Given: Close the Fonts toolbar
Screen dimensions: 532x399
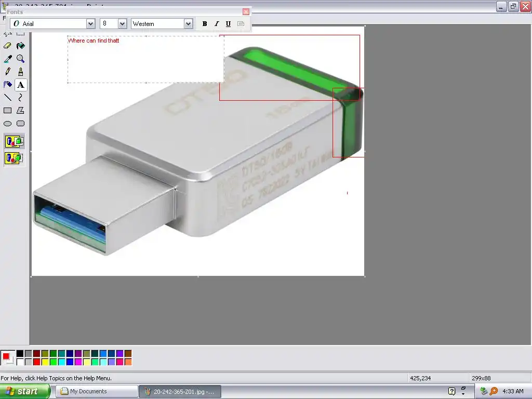Looking at the screenshot, I should pos(246,12).
